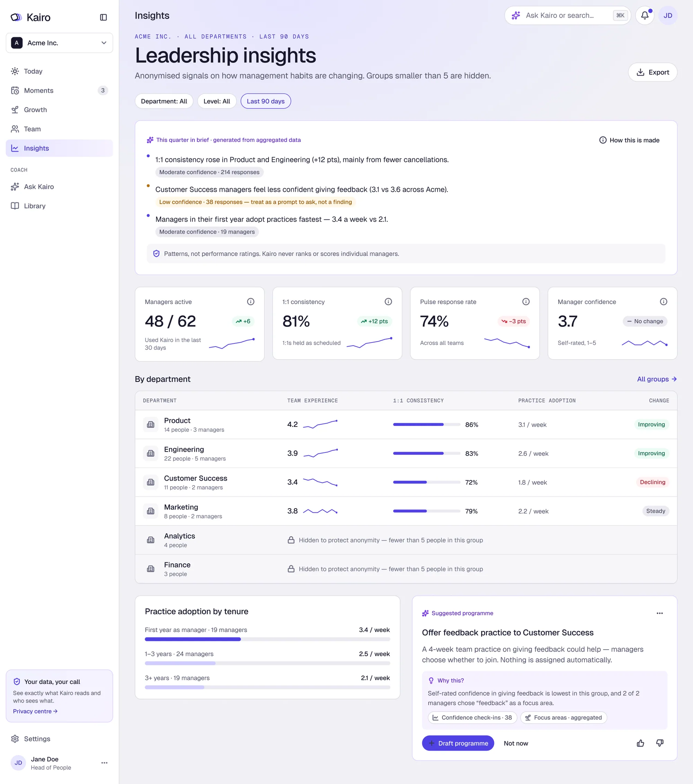Open the Department: All filter
Viewport: 693px width, 784px height.
164,101
